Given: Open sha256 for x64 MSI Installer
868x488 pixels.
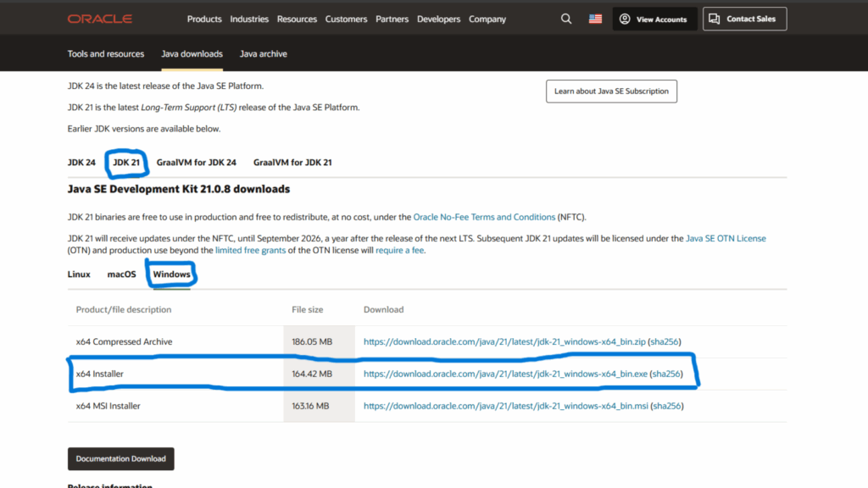Looking at the screenshot, I should (667, 406).
